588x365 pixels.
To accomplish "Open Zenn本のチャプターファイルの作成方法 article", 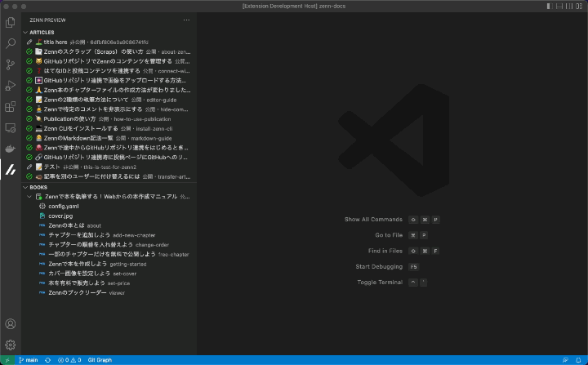I will click(x=109, y=90).
